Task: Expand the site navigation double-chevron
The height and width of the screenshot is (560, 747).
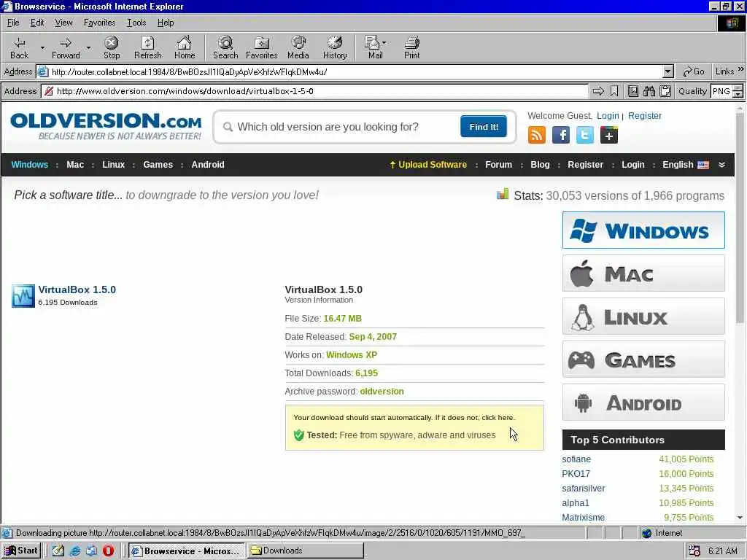Action: [721, 165]
